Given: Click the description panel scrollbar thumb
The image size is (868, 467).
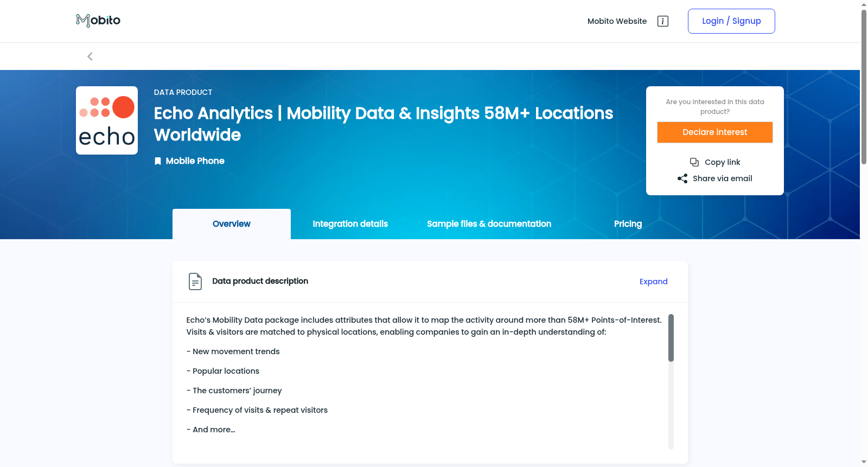Looking at the screenshot, I should (x=671, y=338).
